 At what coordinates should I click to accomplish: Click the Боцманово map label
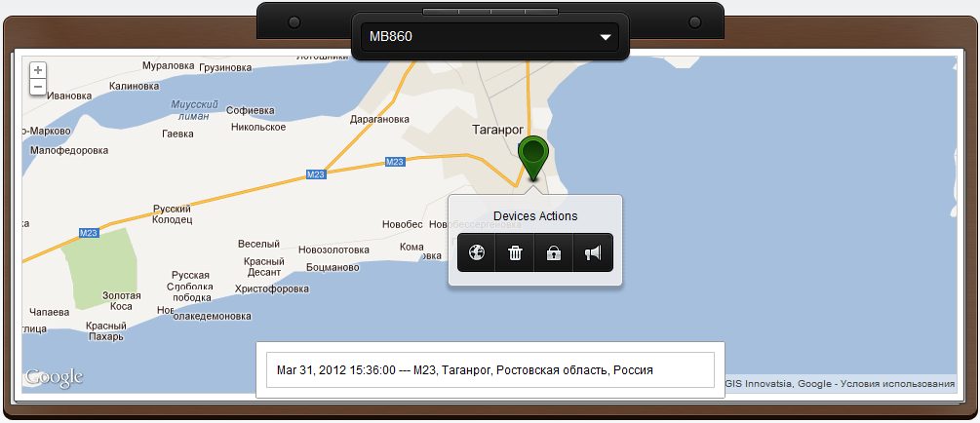click(333, 267)
